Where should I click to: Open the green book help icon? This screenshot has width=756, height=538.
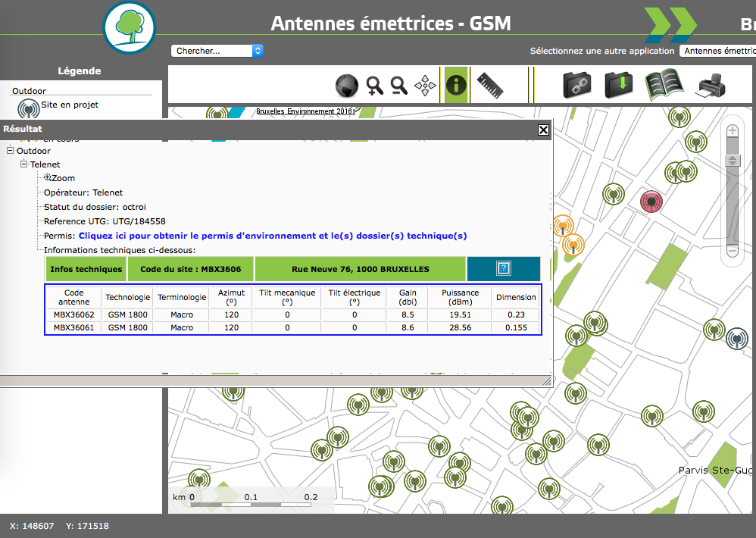tap(664, 84)
